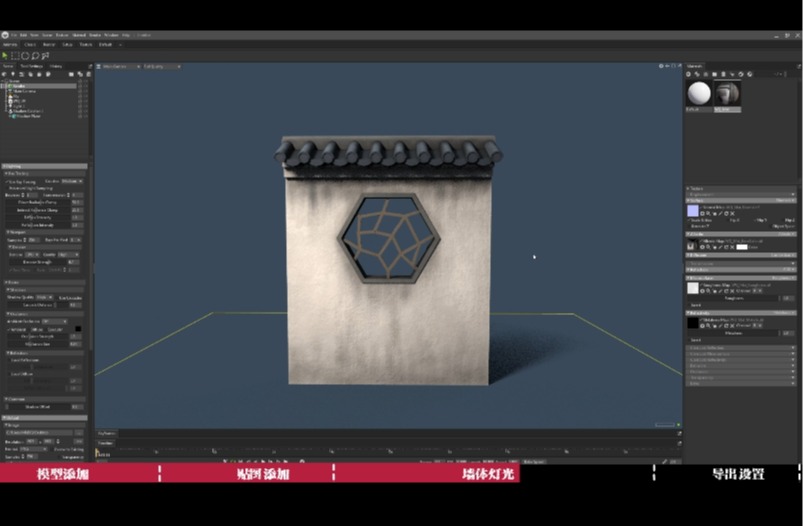Open the Ambient Occlusion dropdown

click(x=55, y=321)
